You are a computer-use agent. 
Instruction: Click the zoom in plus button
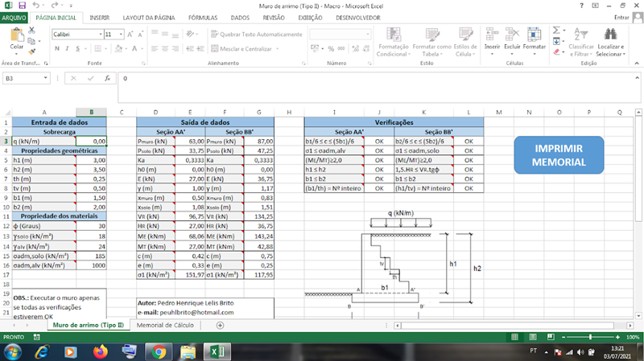pos(617,337)
